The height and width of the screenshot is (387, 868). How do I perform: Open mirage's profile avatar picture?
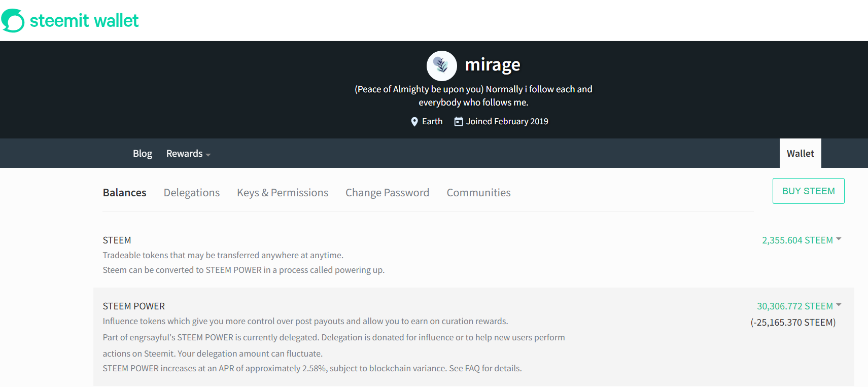441,66
